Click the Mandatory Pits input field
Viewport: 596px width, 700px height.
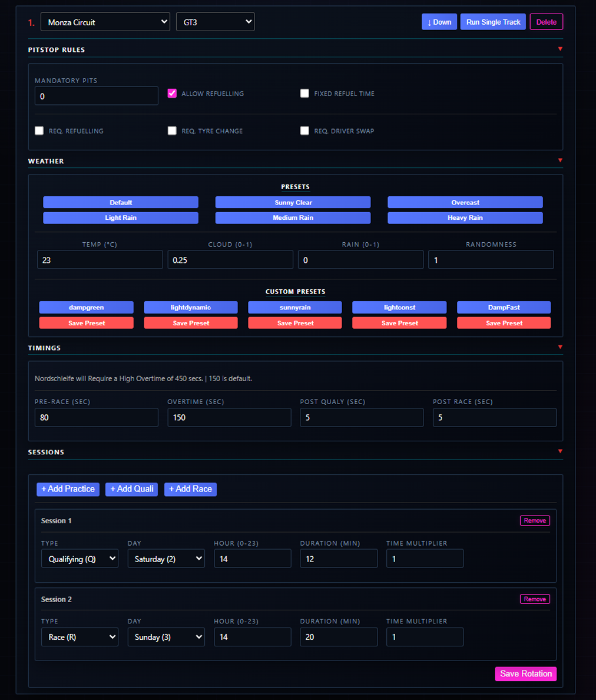tap(97, 96)
